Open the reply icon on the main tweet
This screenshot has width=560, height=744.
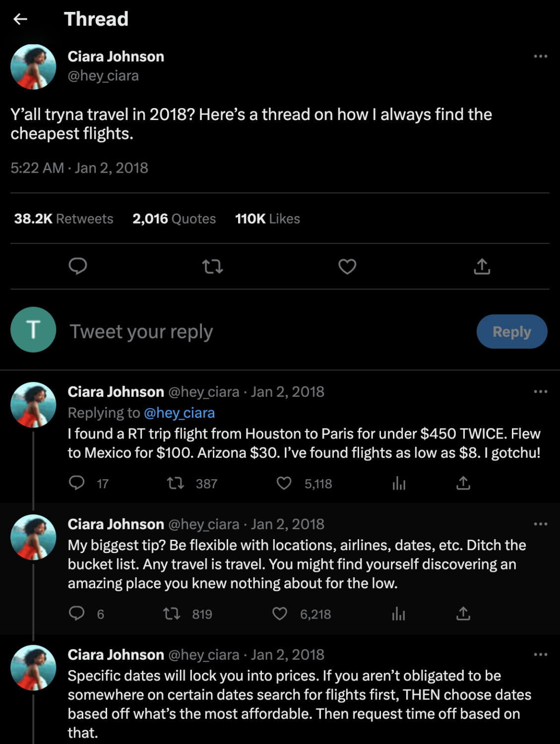tap(78, 266)
